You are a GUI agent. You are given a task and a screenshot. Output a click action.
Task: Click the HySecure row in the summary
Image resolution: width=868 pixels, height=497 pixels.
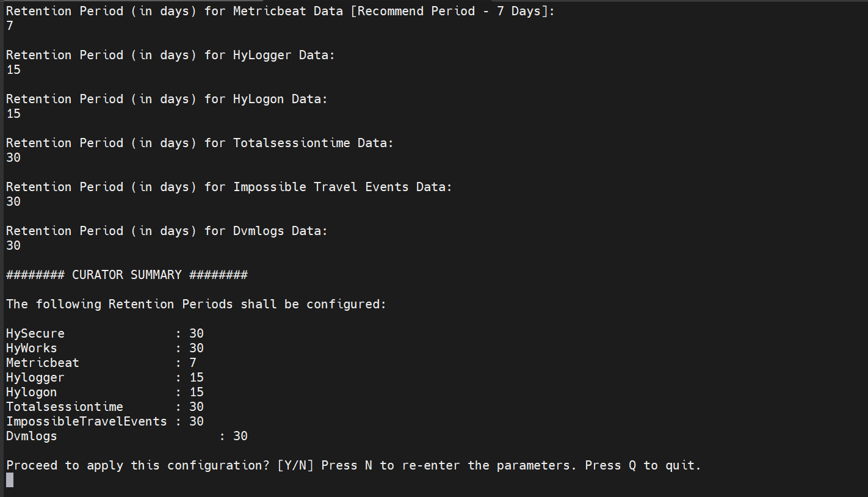coord(104,333)
